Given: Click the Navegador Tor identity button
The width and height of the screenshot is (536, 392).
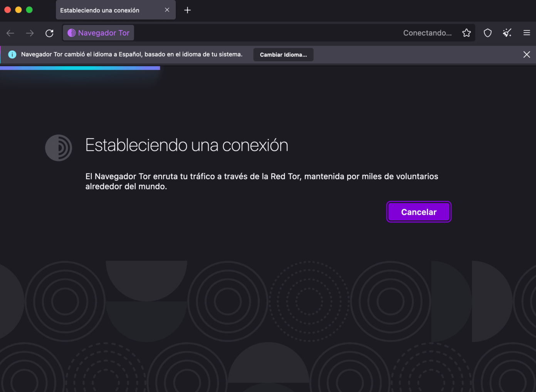Looking at the screenshot, I should tap(99, 33).
